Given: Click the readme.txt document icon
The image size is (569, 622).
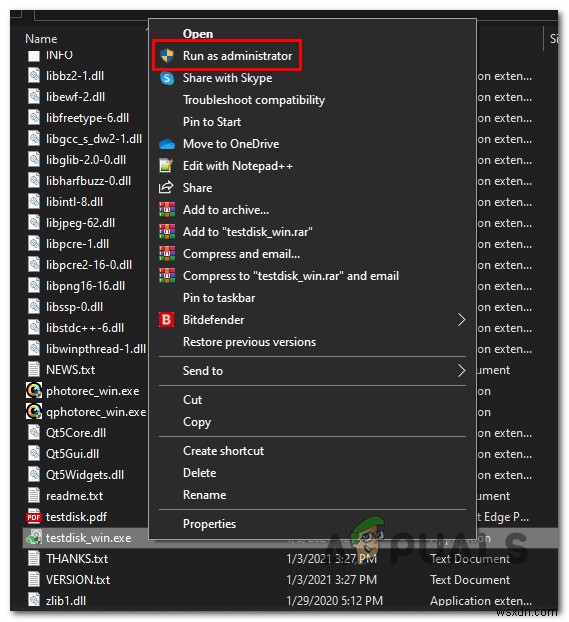Looking at the screenshot, I should [x=34, y=495].
